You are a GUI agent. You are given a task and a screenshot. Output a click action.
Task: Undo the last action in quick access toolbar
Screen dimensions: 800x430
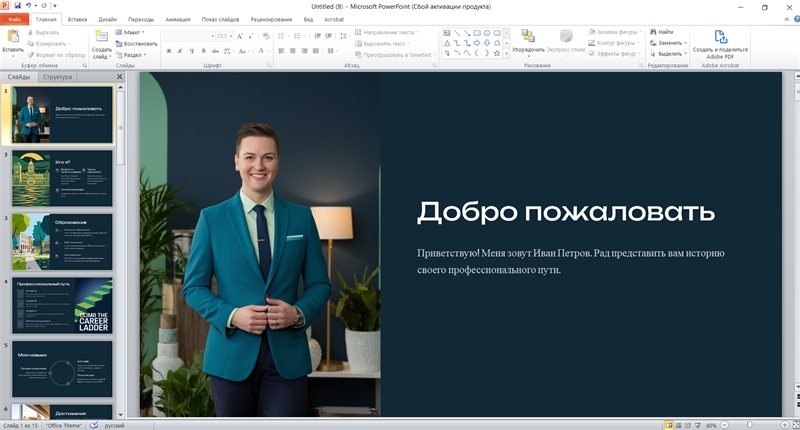point(29,6)
